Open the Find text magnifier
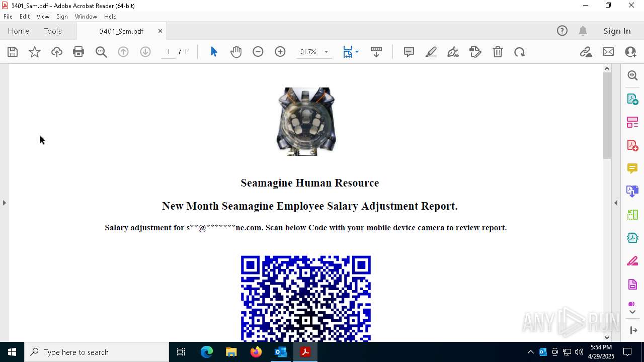The height and width of the screenshot is (362, 644). [101, 52]
